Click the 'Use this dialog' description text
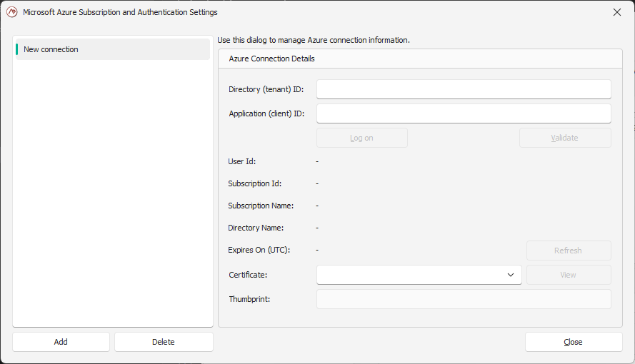This screenshot has height=364, width=635. coord(314,40)
